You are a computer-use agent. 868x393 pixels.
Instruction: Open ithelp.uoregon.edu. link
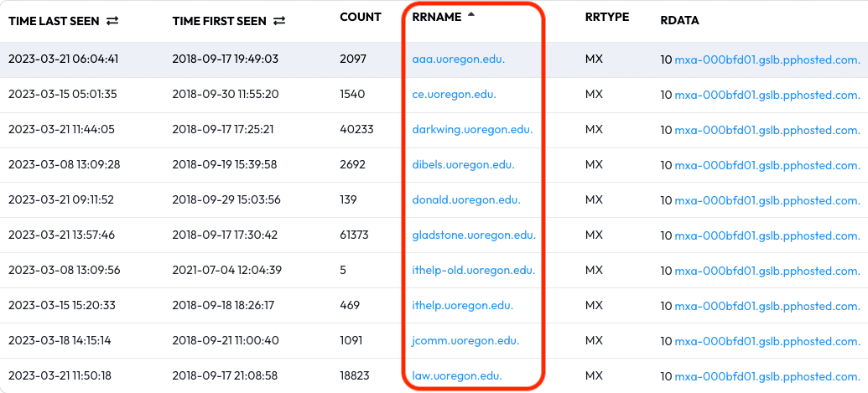[462, 305]
